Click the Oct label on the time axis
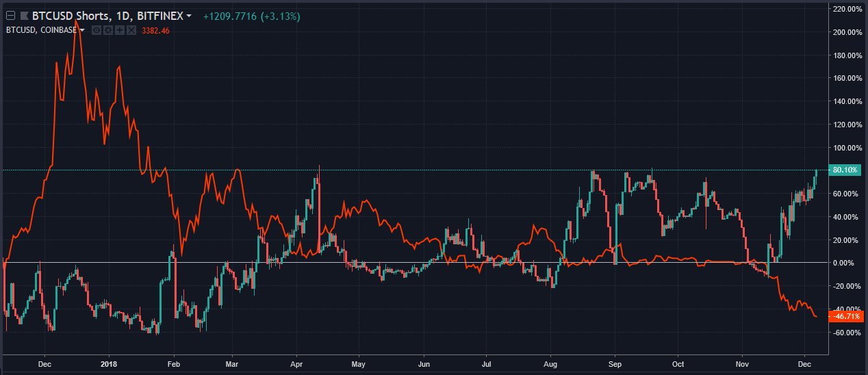Screen dimensions: 868x375 (678, 365)
